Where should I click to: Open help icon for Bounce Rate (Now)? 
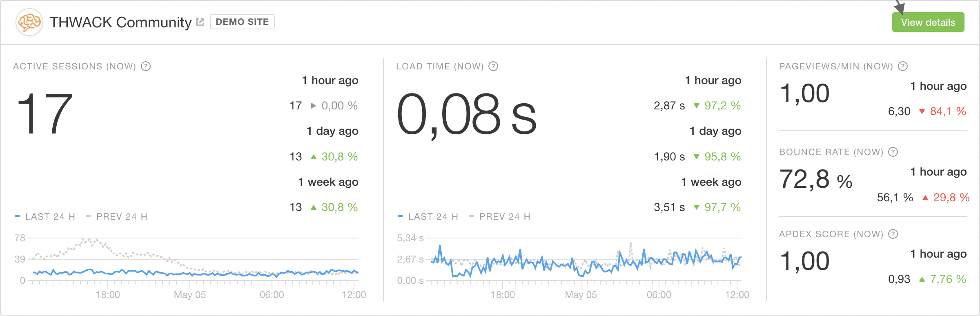tap(893, 152)
